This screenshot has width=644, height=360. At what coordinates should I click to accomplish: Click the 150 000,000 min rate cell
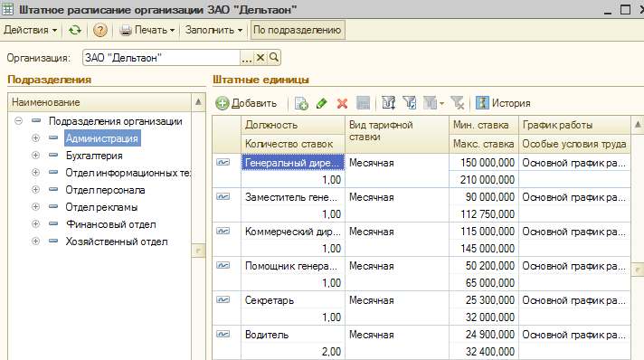click(x=484, y=163)
